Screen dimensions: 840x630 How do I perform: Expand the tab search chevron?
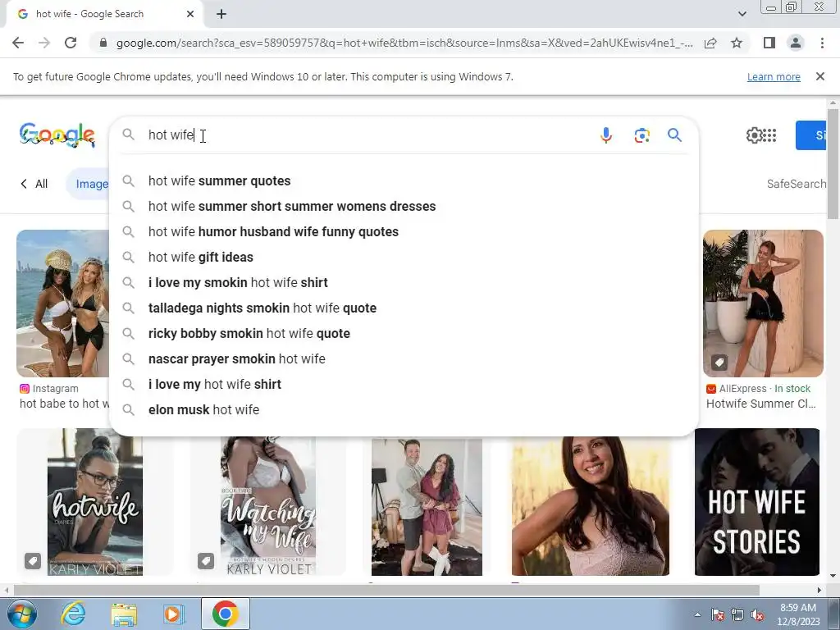point(742,14)
